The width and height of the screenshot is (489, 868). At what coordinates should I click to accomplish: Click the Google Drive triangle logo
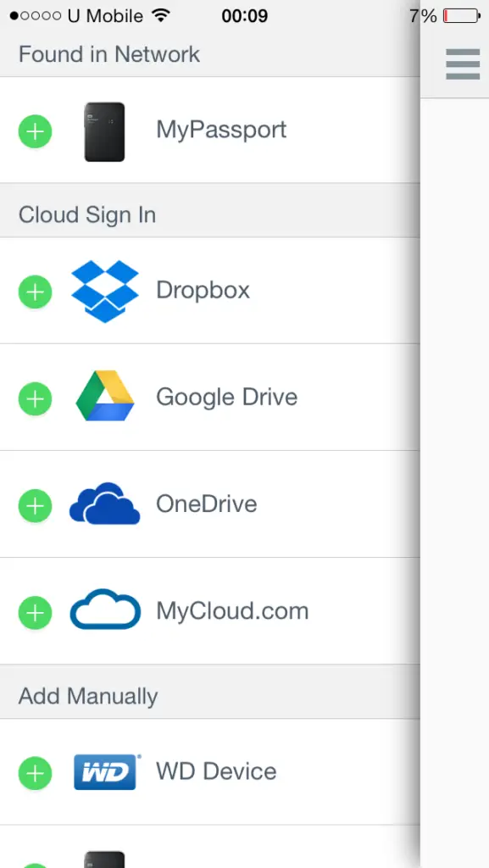pos(104,395)
